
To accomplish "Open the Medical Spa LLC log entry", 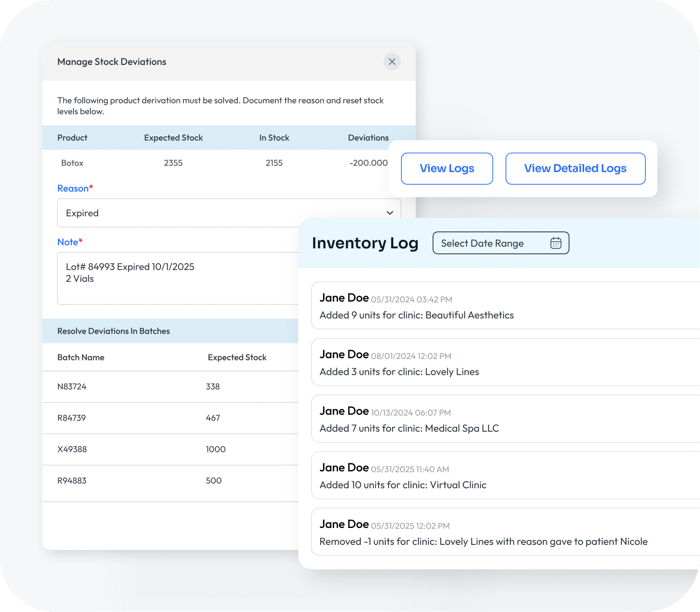I will pos(503,419).
